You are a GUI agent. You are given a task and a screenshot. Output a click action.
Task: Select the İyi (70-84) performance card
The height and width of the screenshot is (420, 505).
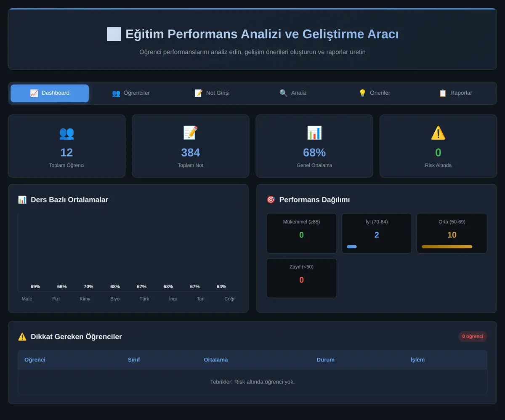[377, 233]
